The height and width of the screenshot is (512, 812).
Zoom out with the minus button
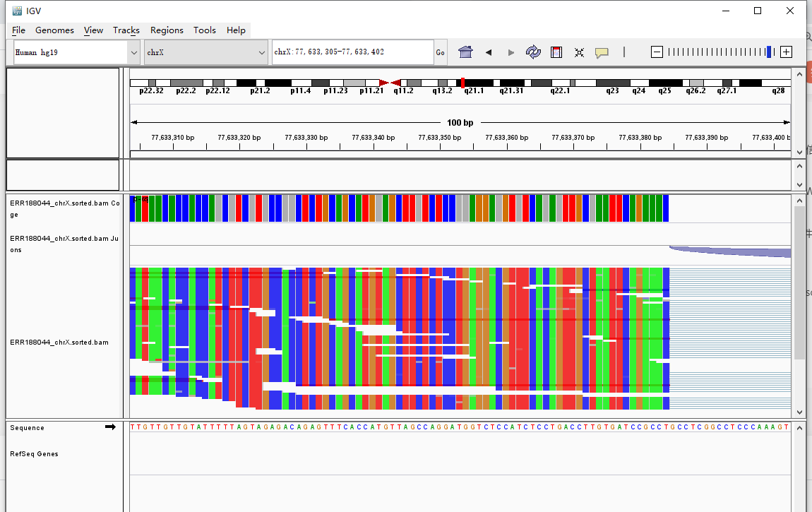click(x=657, y=52)
